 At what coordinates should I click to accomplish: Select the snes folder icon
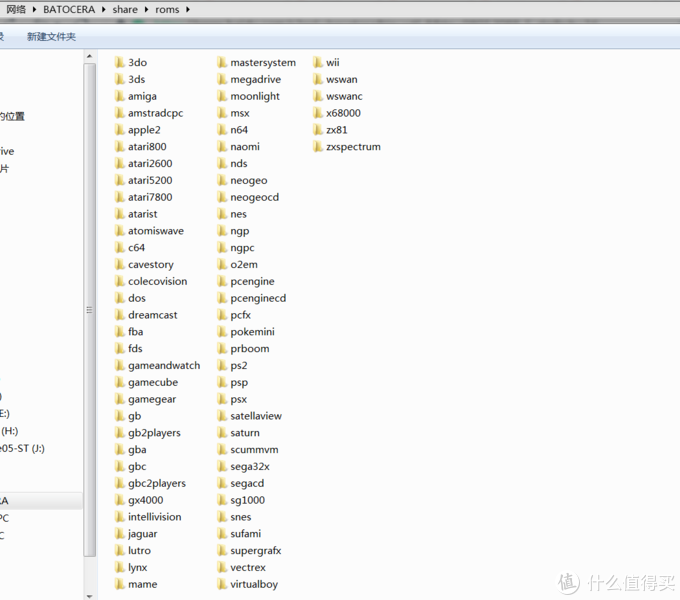(x=222, y=517)
